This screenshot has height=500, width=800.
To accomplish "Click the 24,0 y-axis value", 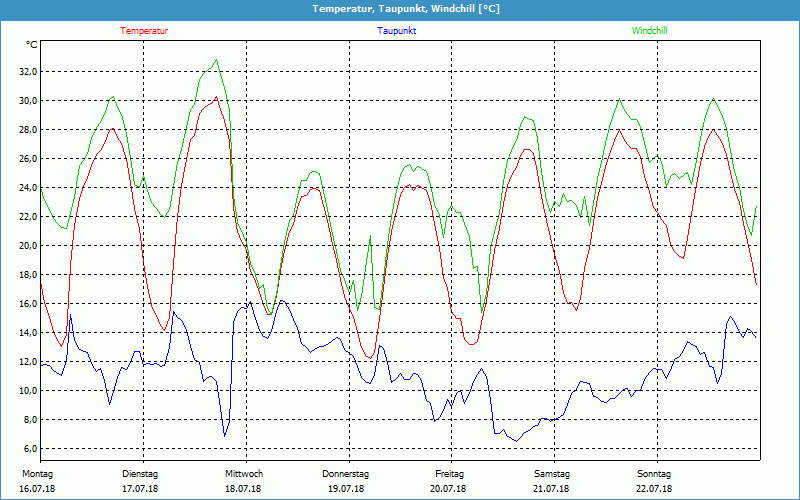I will click(x=28, y=188).
